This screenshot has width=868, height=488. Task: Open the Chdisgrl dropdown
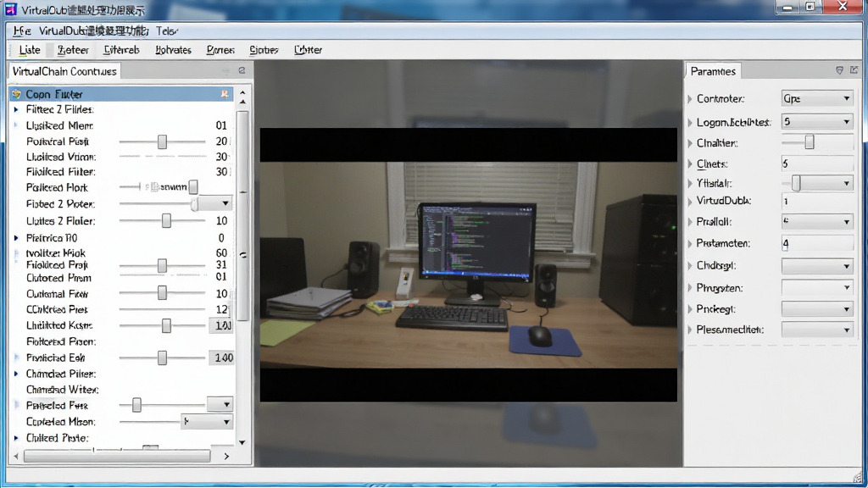[x=817, y=266]
